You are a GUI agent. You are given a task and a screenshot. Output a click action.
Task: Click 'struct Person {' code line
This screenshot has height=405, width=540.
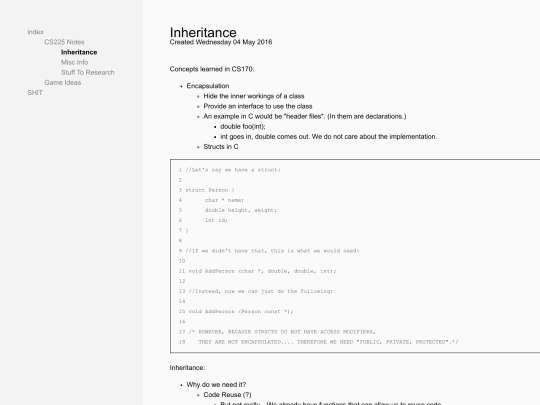210,190
